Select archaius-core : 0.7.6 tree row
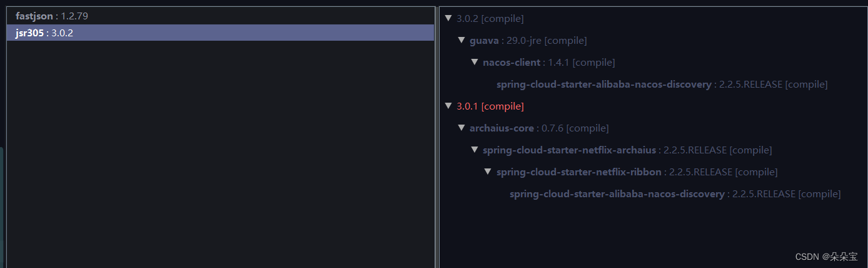868x268 pixels. 539,128
